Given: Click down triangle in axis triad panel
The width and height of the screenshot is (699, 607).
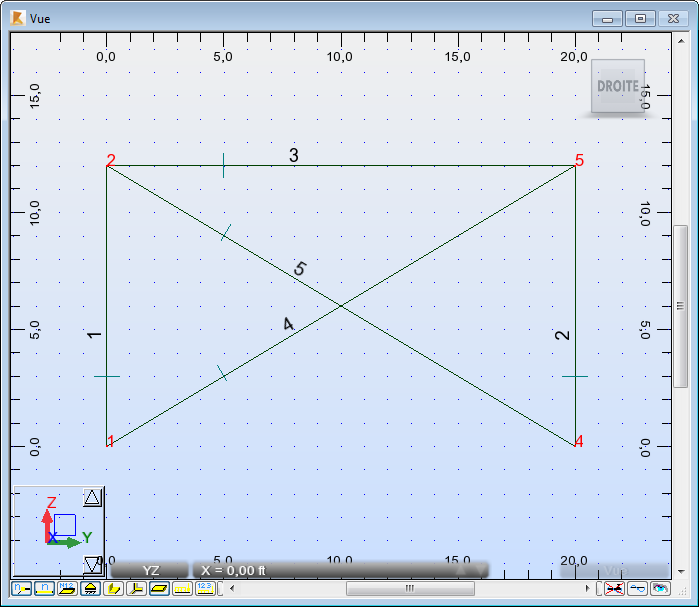Looking at the screenshot, I should coord(92,565).
